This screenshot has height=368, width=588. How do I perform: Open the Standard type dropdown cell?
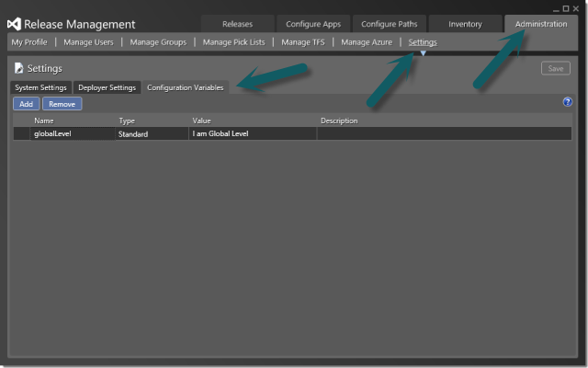(152, 133)
